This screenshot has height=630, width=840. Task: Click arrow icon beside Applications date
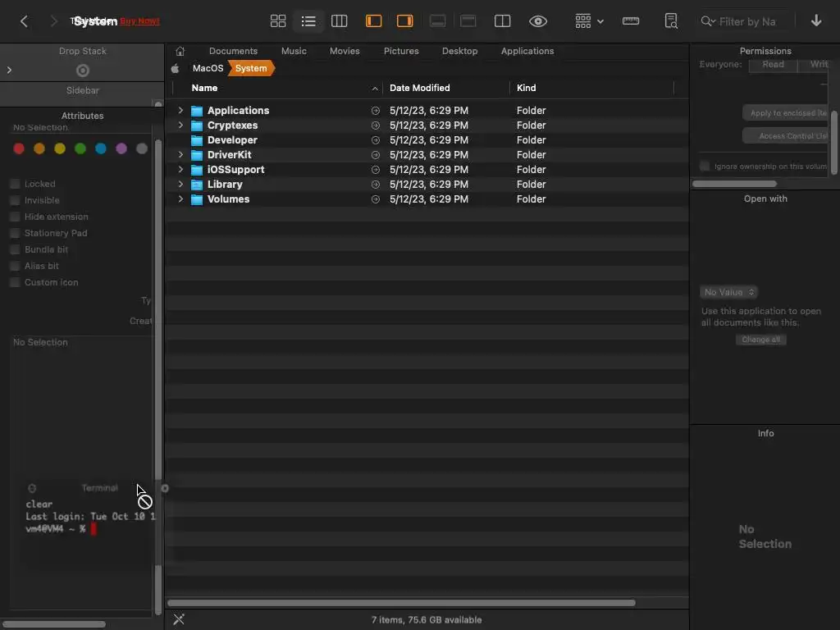point(376,111)
